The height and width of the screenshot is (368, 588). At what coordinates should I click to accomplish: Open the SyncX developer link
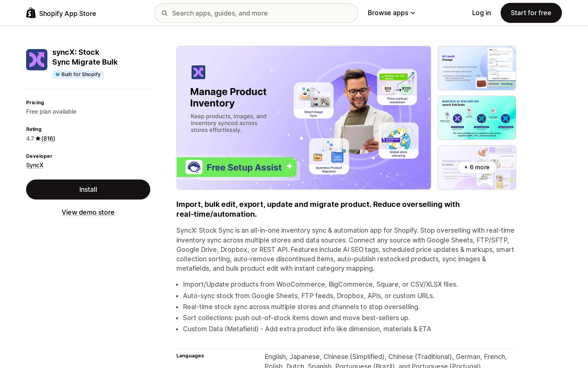tap(35, 165)
